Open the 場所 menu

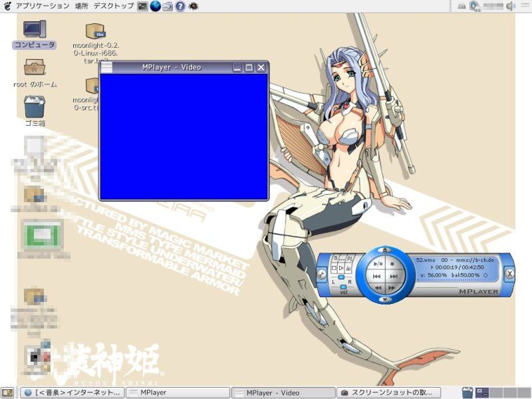point(81,6)
